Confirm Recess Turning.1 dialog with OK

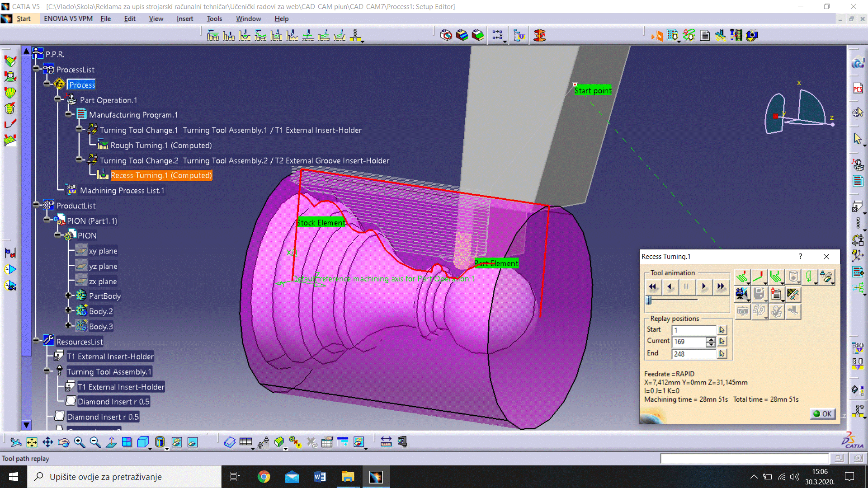(x=823, y=413)
